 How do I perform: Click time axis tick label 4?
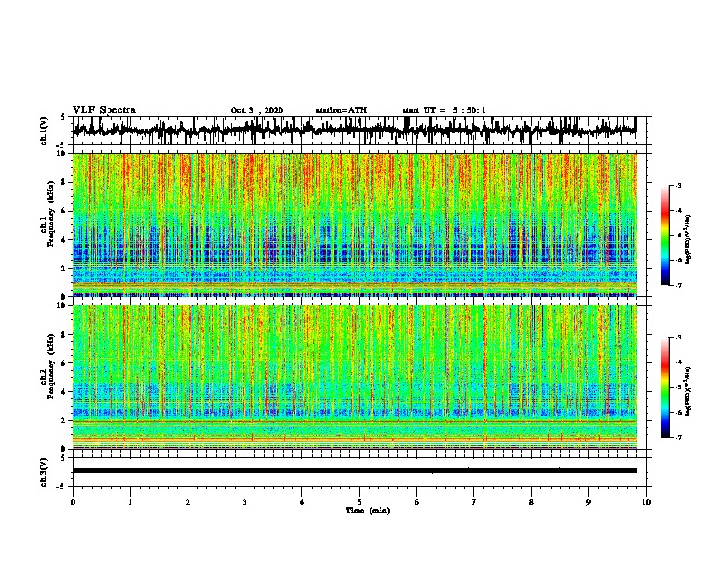click(302, 502)
